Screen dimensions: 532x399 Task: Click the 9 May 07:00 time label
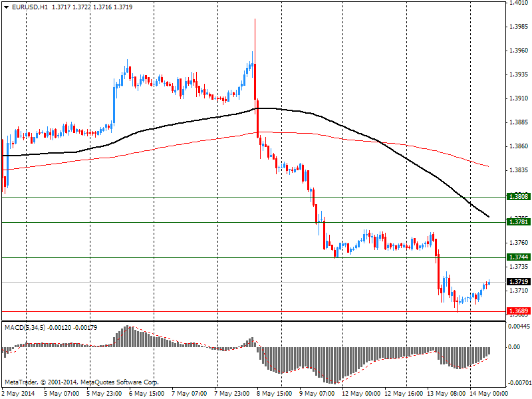pos(317,394)
